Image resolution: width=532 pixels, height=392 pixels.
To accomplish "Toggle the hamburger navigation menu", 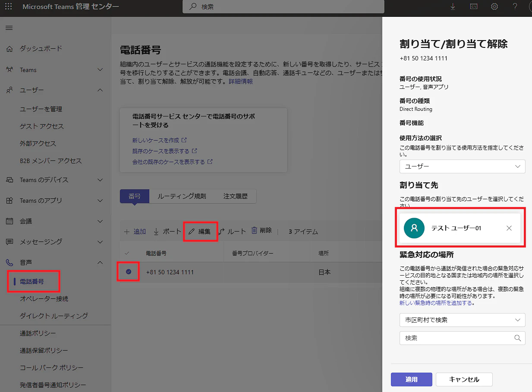I will (x=9, y=28).
